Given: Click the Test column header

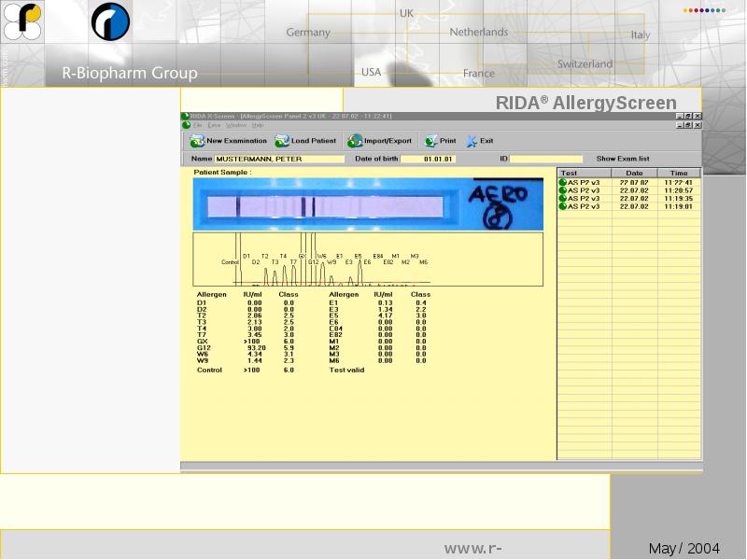Looking at the screenshot, I should (585, 173).
